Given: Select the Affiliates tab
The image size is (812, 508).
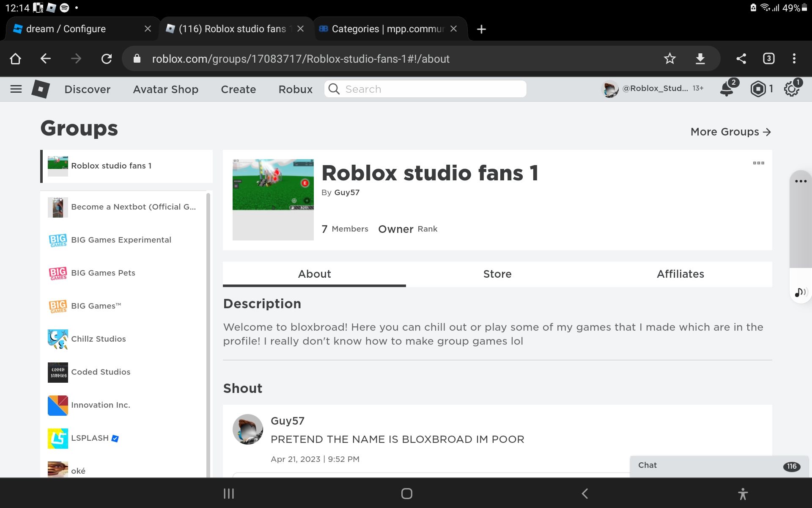Looking at the screenshot, I should [680, 274].
